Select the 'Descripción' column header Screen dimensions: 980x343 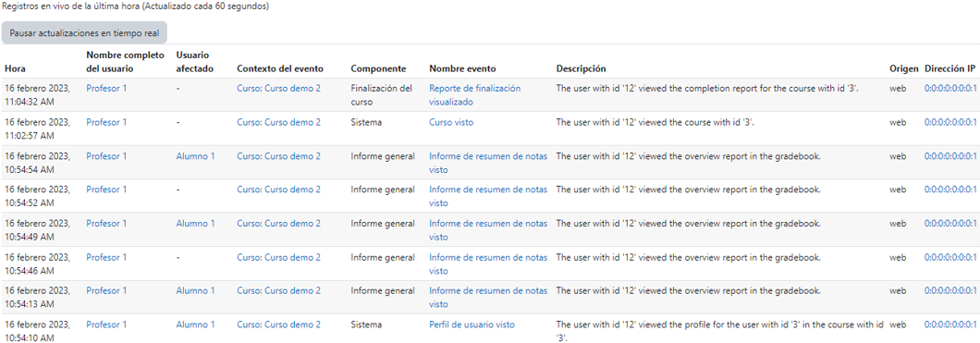coord(582,68)
